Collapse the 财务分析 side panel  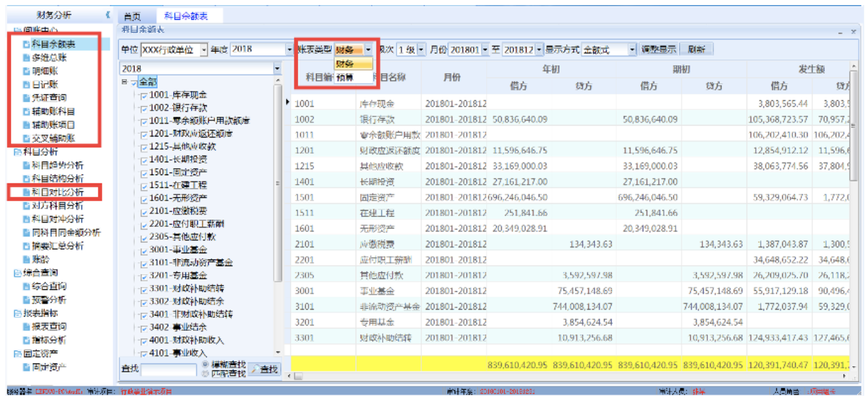pyautogui.click(x=107, y=14)
